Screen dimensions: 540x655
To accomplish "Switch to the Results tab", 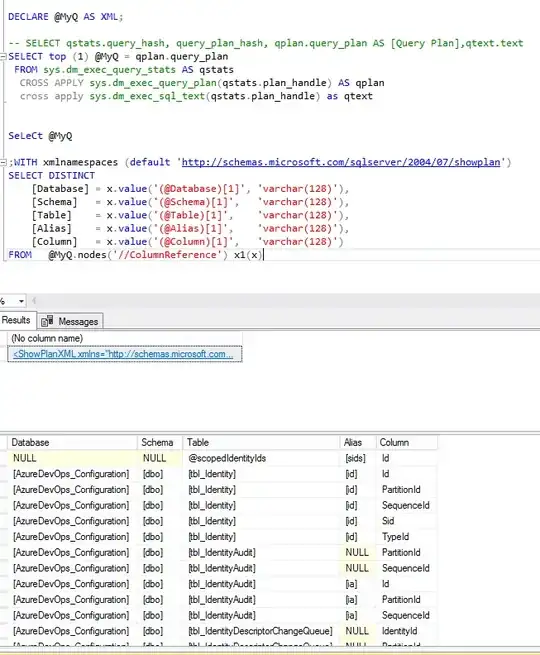I will (17, 320).
